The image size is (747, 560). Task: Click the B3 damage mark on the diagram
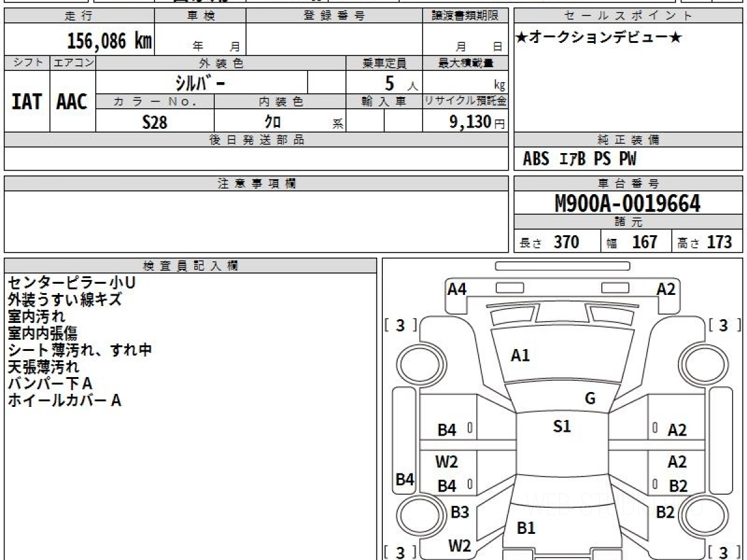(x=459, y=512)
